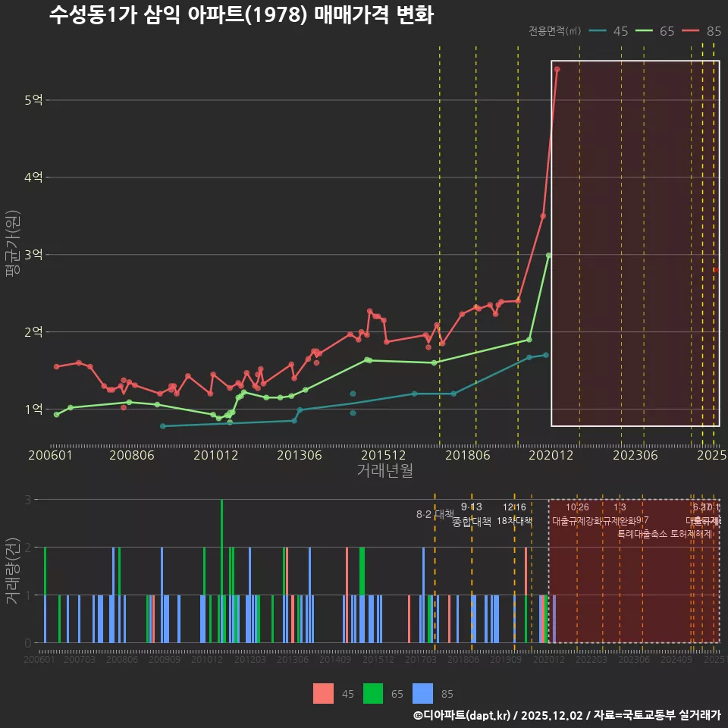The image size is (728, 728).
Task: Click the 5억 y-axis label
Action: (33, 100)
